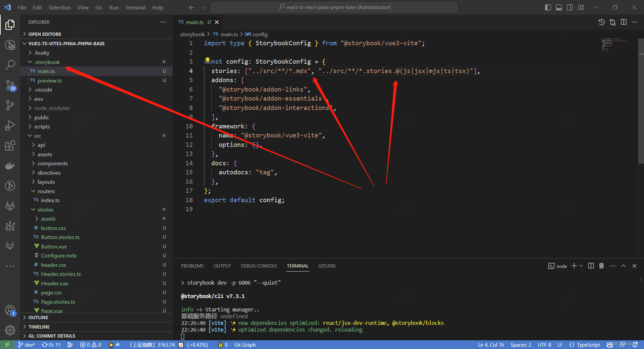Viewport: 644px width, 349px height.
Task: Split the terminal panel
Action: tap(591, 266)
